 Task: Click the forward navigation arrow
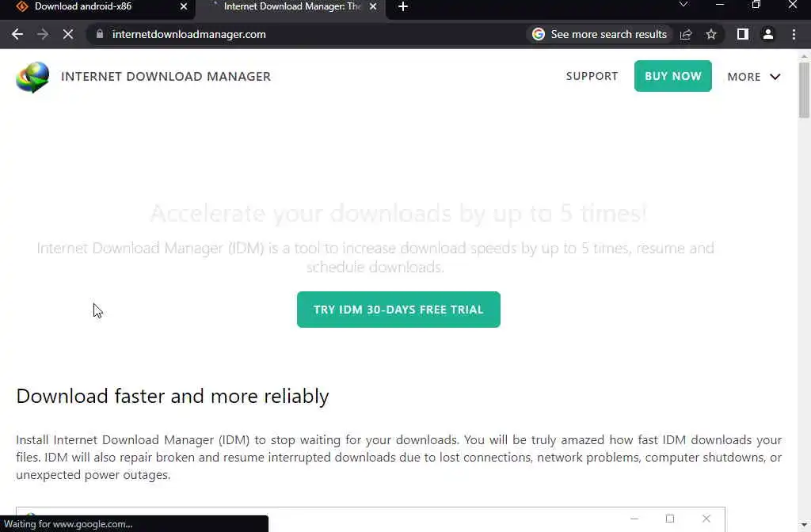click(43, 34)
